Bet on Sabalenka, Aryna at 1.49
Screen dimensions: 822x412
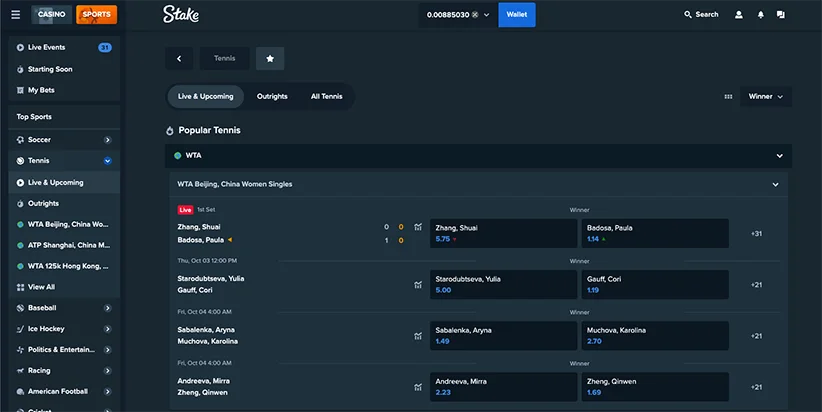pos(503,336)
